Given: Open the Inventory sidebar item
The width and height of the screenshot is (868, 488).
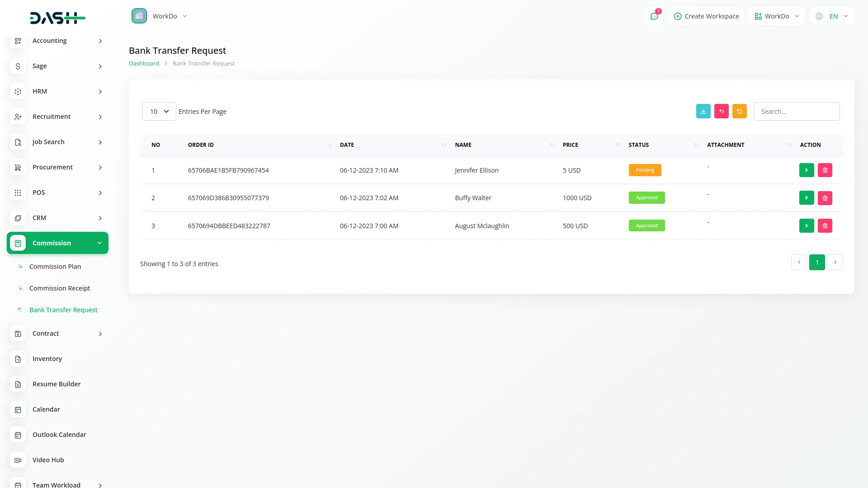Looking at the screenshot, I should [x=47, y=359].
